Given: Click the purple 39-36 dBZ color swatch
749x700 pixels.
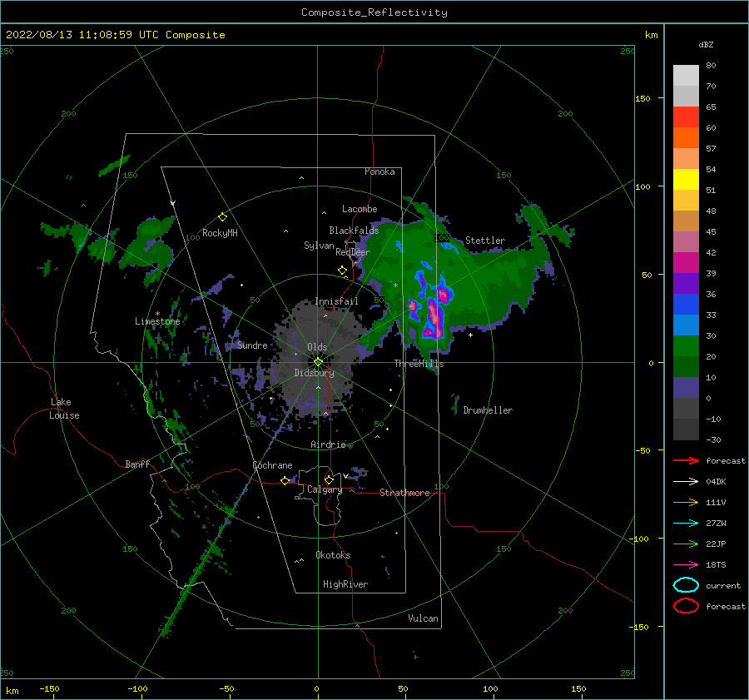Looking at the screenshot, I should [x=686, y=284].
